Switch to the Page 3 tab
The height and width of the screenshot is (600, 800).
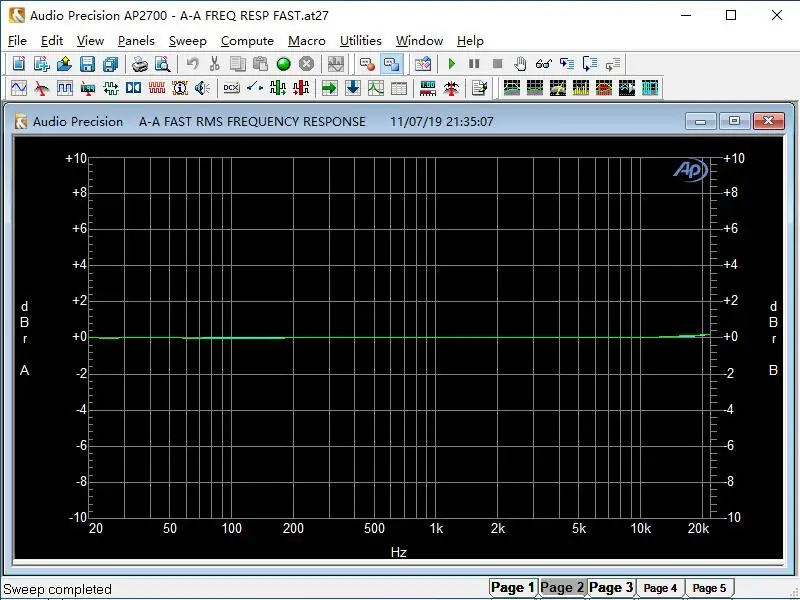[x=611, y=588]
